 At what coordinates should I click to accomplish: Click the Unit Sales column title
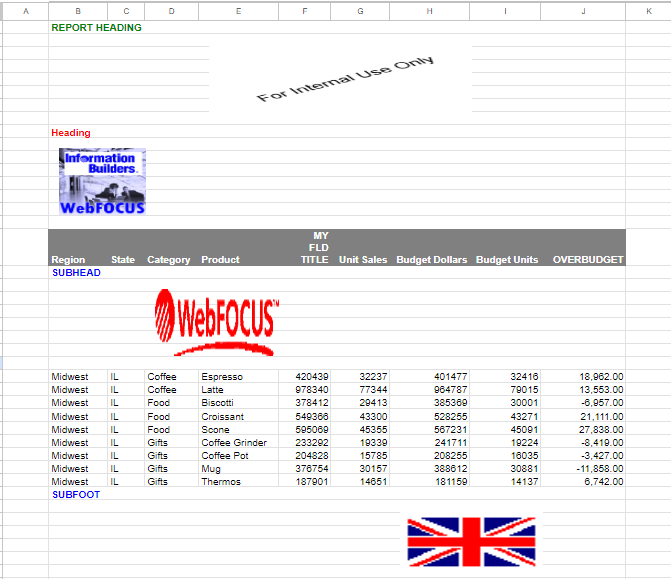363,260
